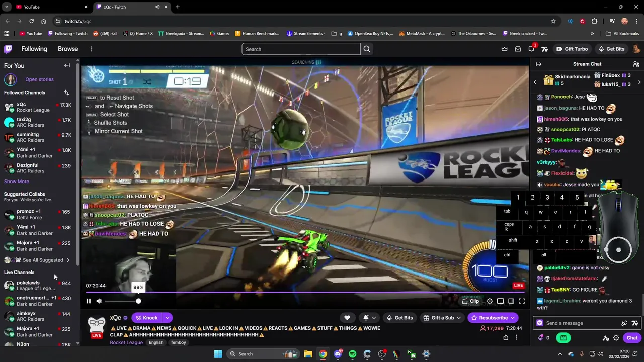Open emote picker party icon in chat
This screenshot has width=644, height=362.
point(624,323)
